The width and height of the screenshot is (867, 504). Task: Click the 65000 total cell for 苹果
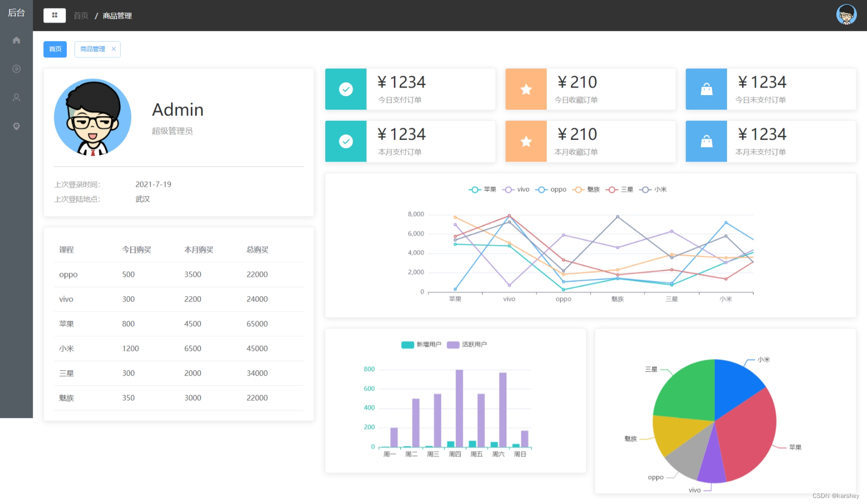(x=257, y=324)
